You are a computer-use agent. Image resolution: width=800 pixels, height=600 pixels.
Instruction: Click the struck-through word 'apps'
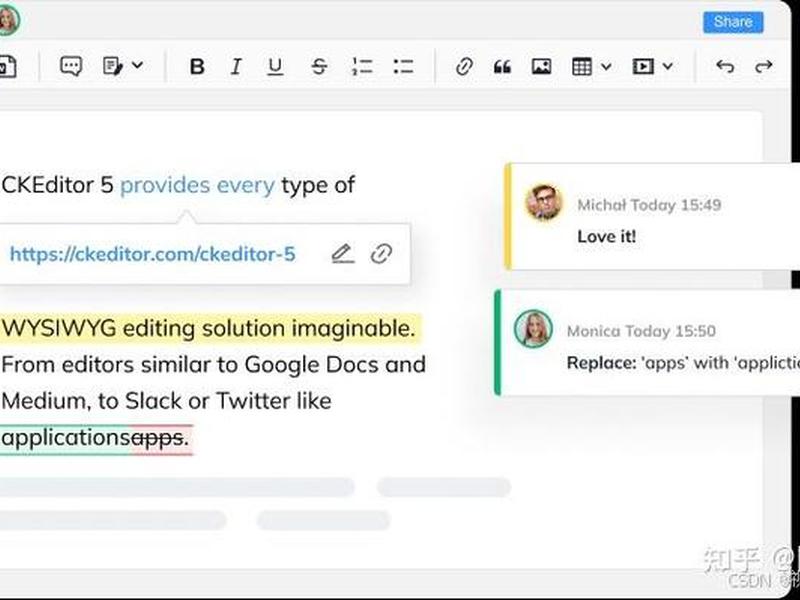[x=158, y=438]
